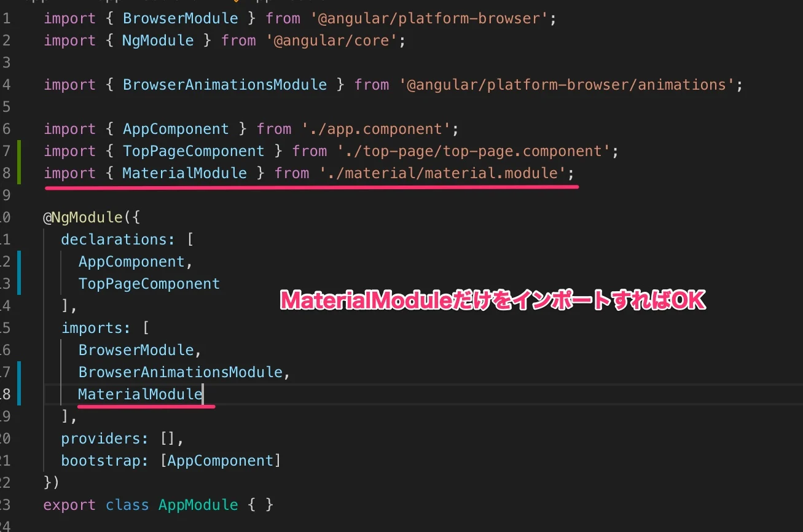Click the './material/material.module' import path

pos(442,173)
